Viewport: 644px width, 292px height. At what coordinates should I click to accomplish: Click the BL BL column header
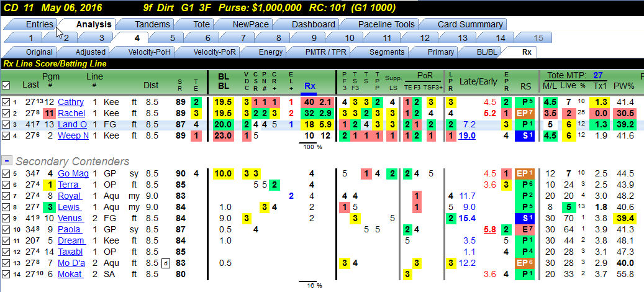(x=224, y=81)
